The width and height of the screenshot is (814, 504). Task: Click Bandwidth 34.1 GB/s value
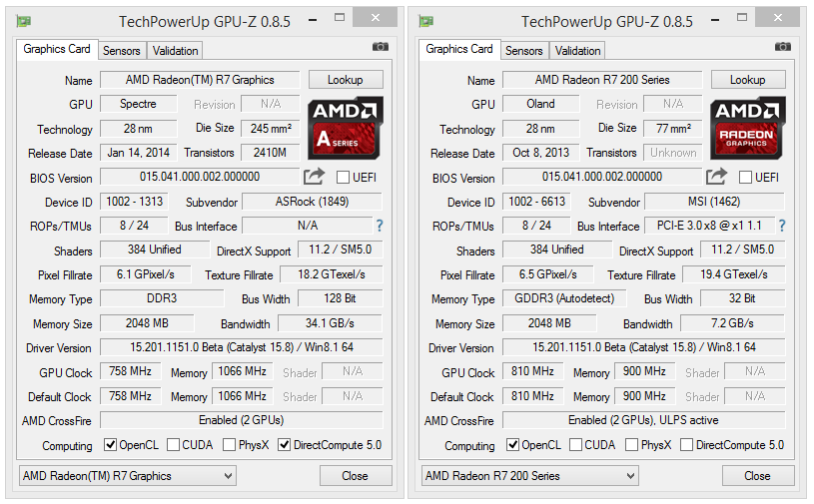pyautogui.click(x=331, y=323)
